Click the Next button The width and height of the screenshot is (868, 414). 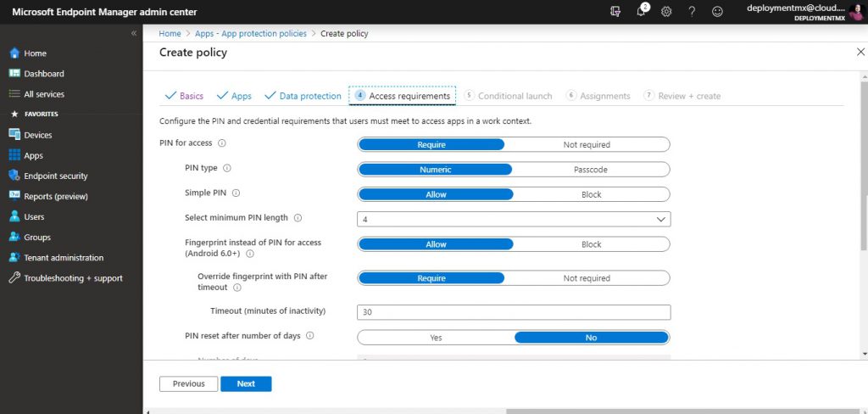click(x=246, y=383)
